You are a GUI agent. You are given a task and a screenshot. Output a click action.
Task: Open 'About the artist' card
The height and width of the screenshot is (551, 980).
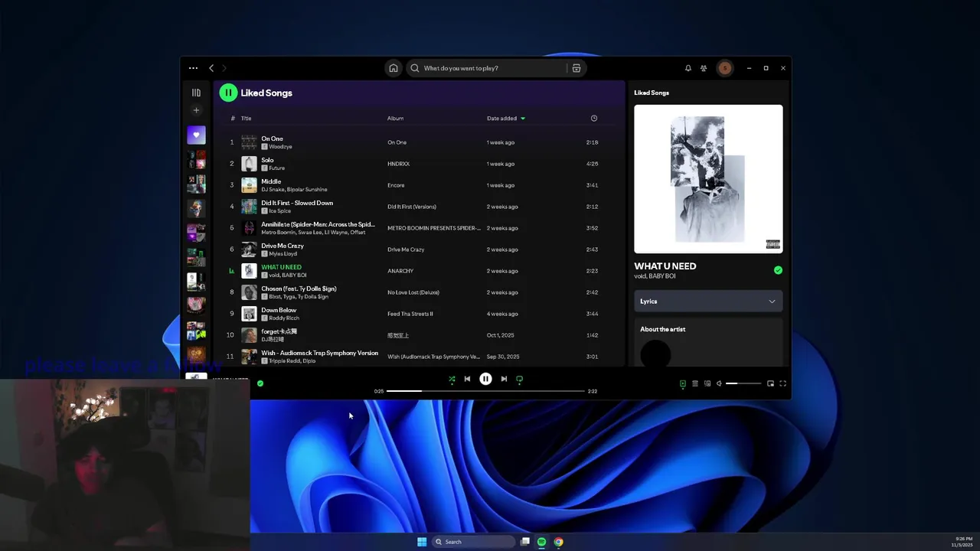708,342
